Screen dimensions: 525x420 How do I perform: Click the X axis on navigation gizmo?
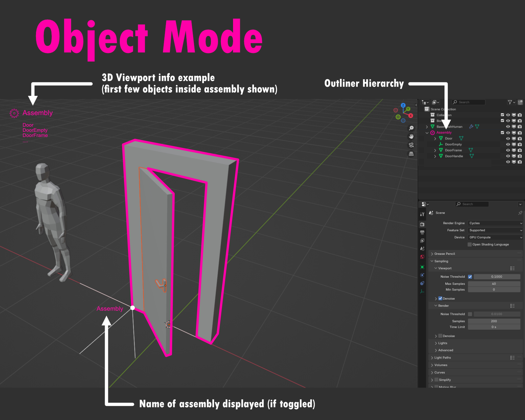pyautogui.click(x=410, y=115)
